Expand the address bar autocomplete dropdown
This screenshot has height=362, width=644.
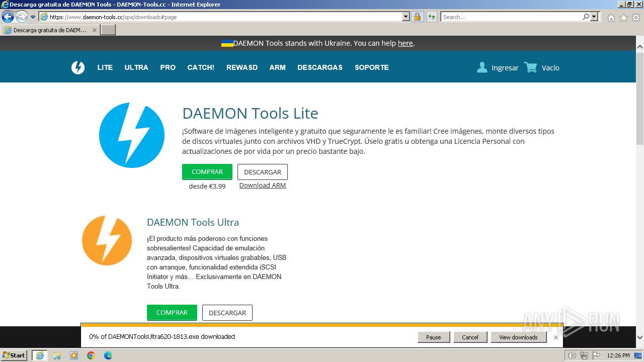[406, 17]
